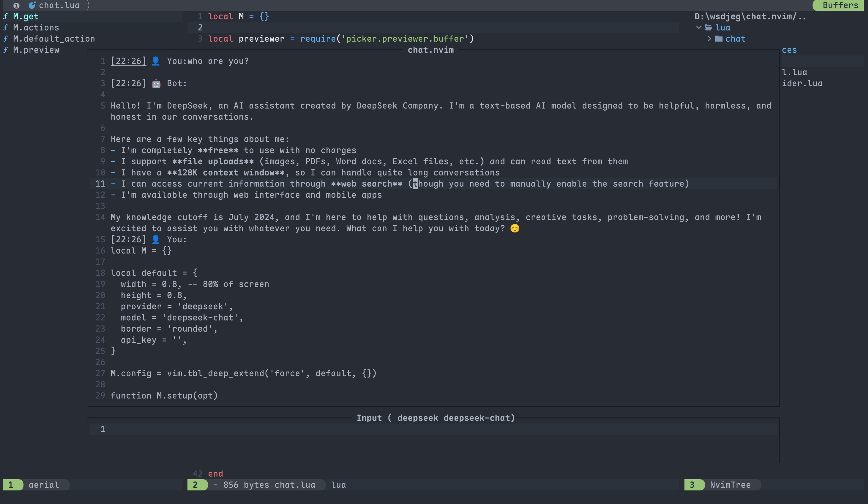Click the function icon beside M.preview
The height and width of the screenshot is (504, 868).
5,50
